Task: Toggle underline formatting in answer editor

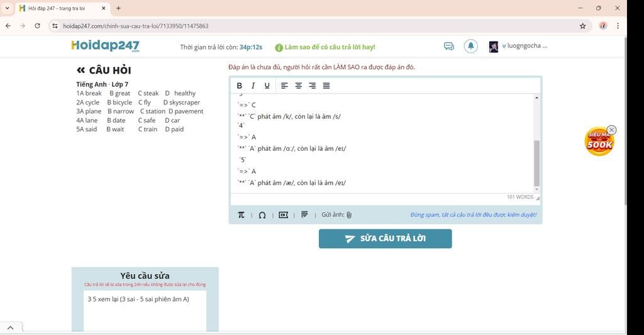Action: (x=267, y=85)
